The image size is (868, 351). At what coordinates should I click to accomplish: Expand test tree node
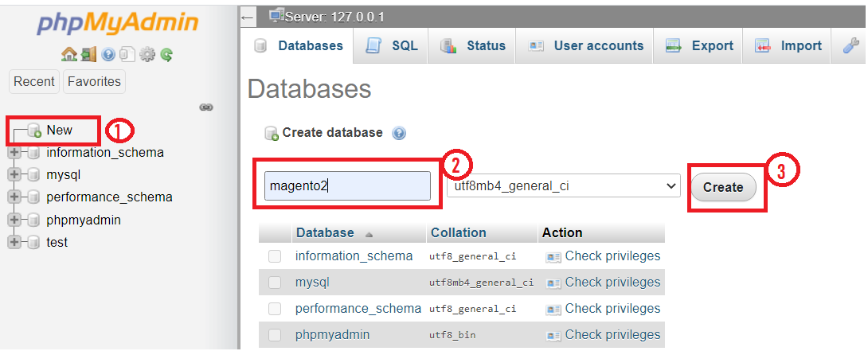click(x=14, y=243)
